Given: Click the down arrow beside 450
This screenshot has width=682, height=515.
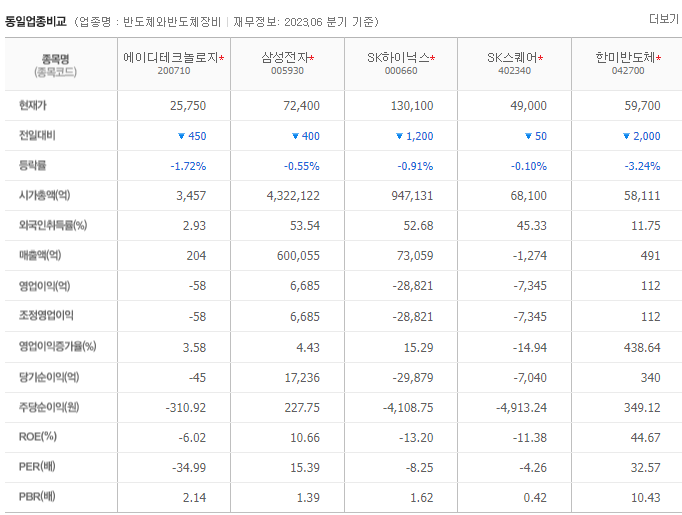Looking at the screenshot, I should point(181,136).
